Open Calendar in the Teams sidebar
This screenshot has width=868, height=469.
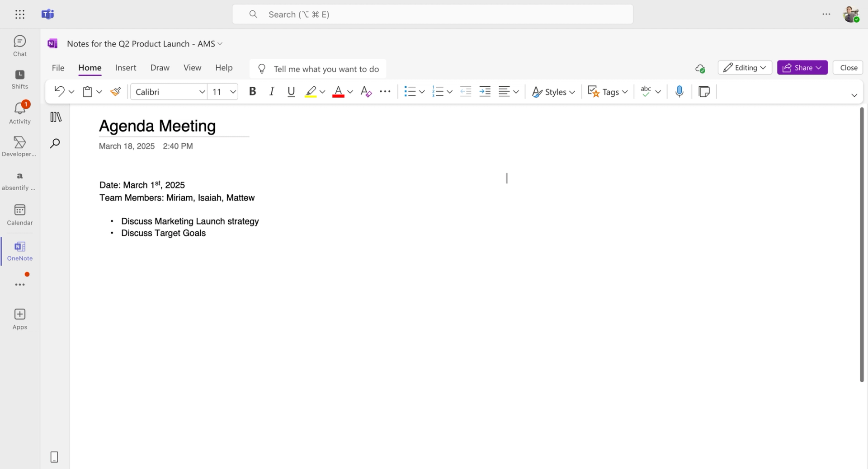tap(20, 215)
